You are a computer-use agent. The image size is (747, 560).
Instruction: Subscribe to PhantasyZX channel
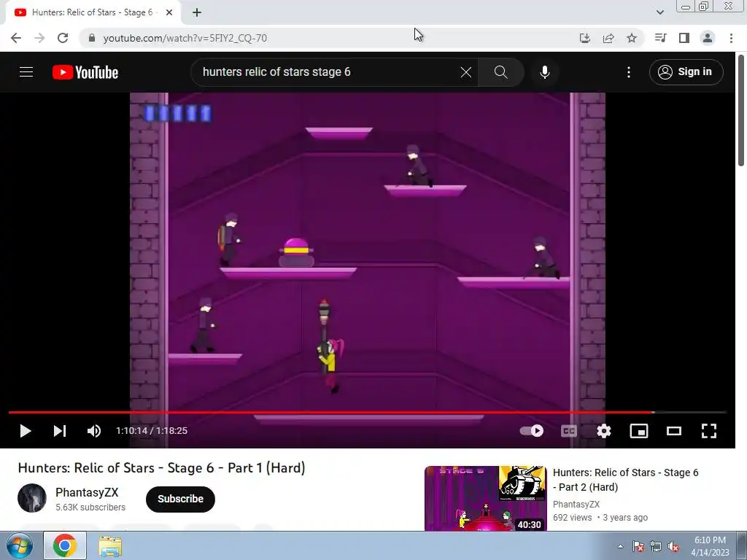point(181,499)
